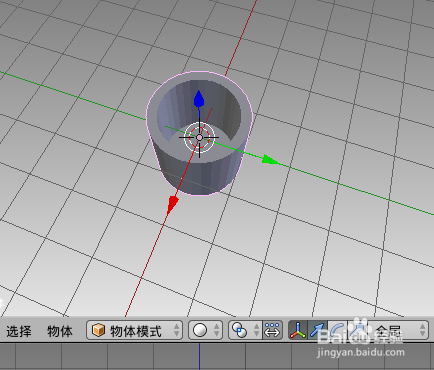
Task: Click the green Y-axis manipulator arrow
Action: coord(271,159)
